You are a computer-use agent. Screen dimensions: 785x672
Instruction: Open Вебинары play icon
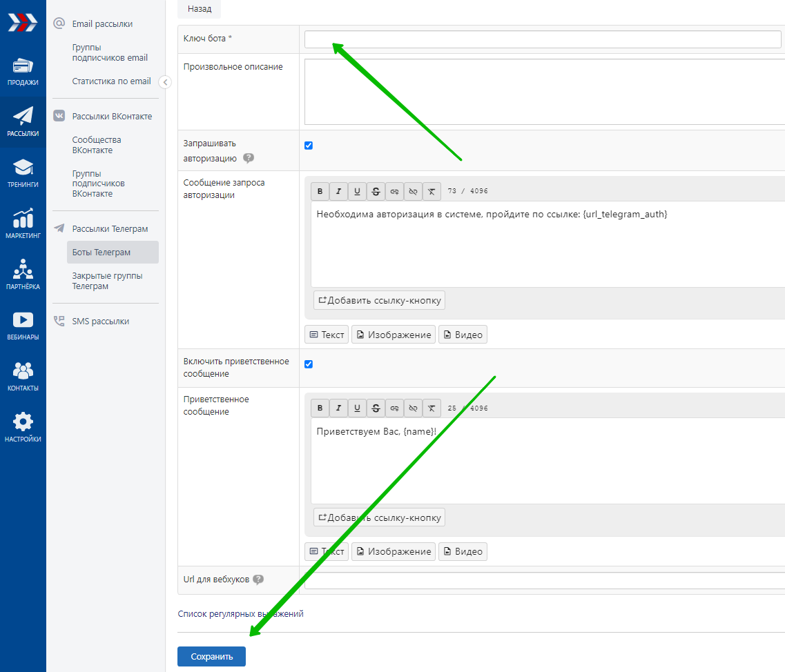pyautogui.click(x=23, y=321)
